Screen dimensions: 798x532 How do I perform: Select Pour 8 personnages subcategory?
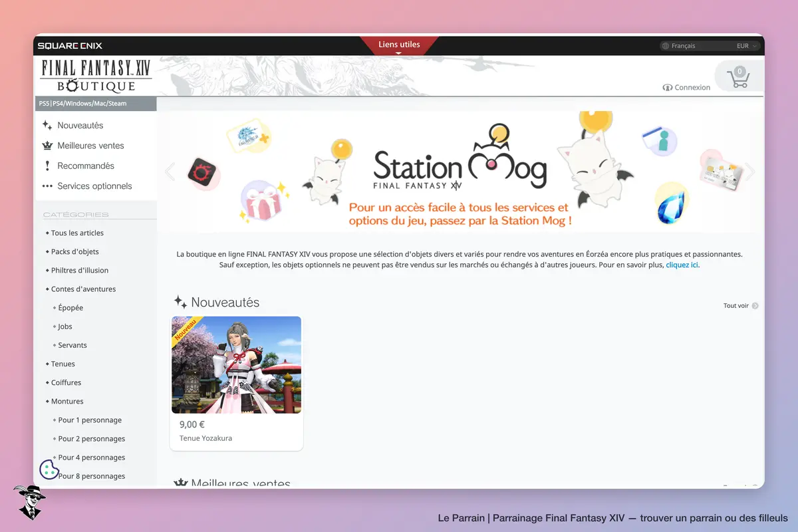tap(92, 476)
